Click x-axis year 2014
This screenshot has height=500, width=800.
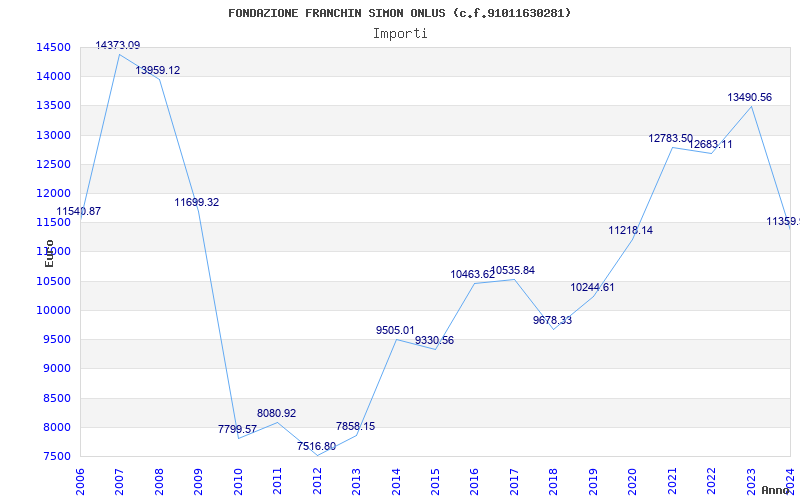pyautogui.click(x=396, y=481)
